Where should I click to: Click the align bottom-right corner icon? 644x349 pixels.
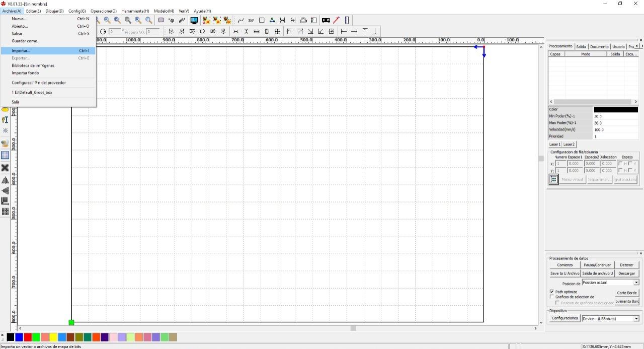point(310,31)
